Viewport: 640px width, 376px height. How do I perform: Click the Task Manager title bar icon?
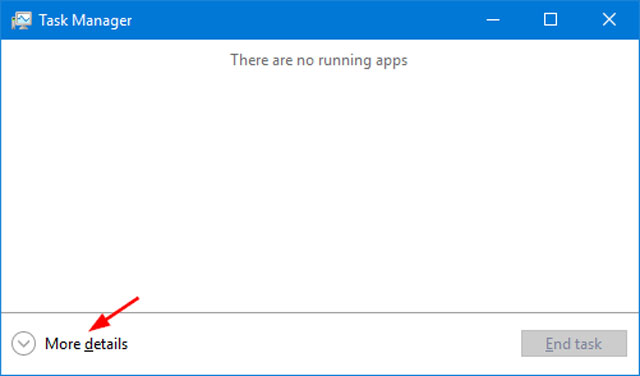21,20
